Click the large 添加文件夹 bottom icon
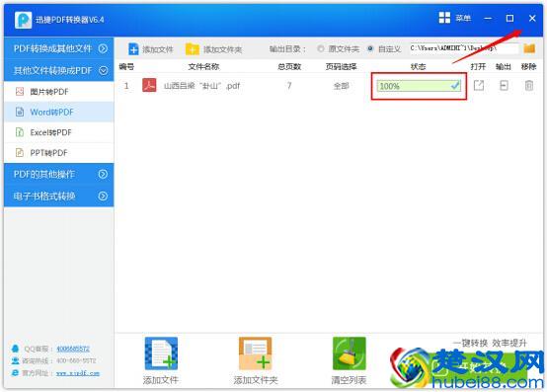The height and width of the screenshot is (392, 547). pos(255,353)
